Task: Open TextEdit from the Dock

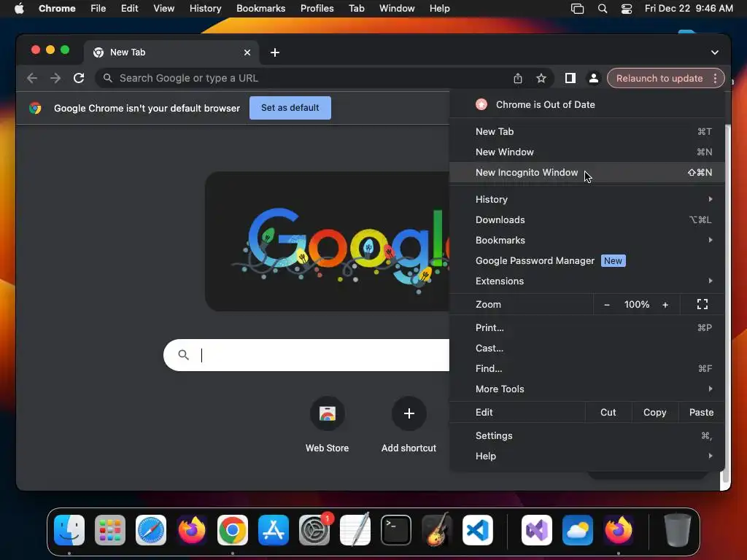Action: 355,530
